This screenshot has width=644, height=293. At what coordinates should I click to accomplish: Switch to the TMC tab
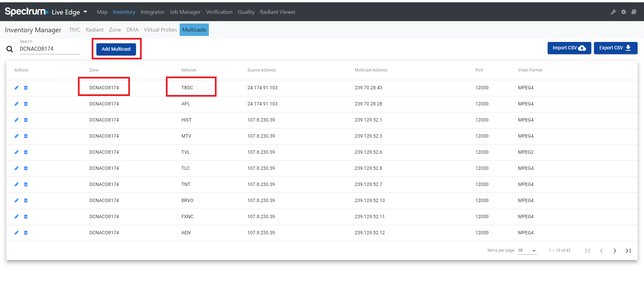point(75,30)
